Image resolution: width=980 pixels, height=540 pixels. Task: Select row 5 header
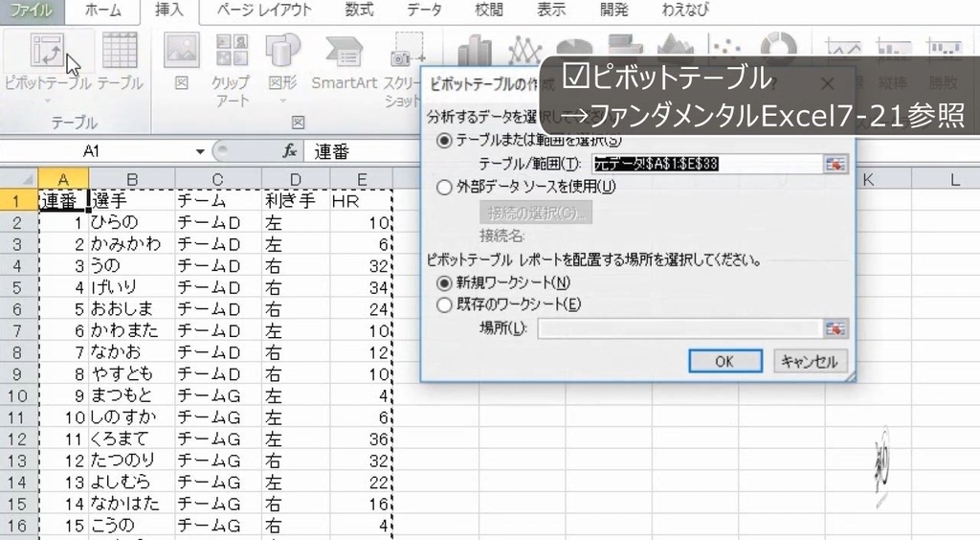point(18,287)
